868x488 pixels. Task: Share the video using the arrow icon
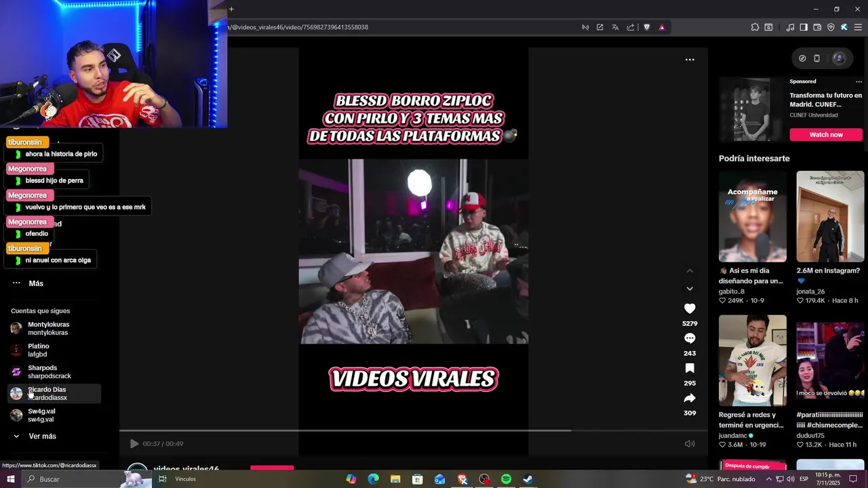point(690,398)
